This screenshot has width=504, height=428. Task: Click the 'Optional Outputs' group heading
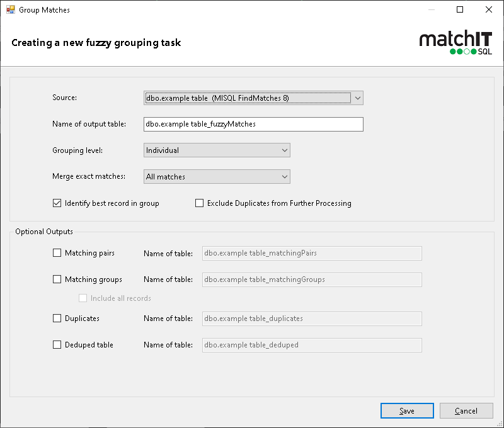click(x=44, y=232)
